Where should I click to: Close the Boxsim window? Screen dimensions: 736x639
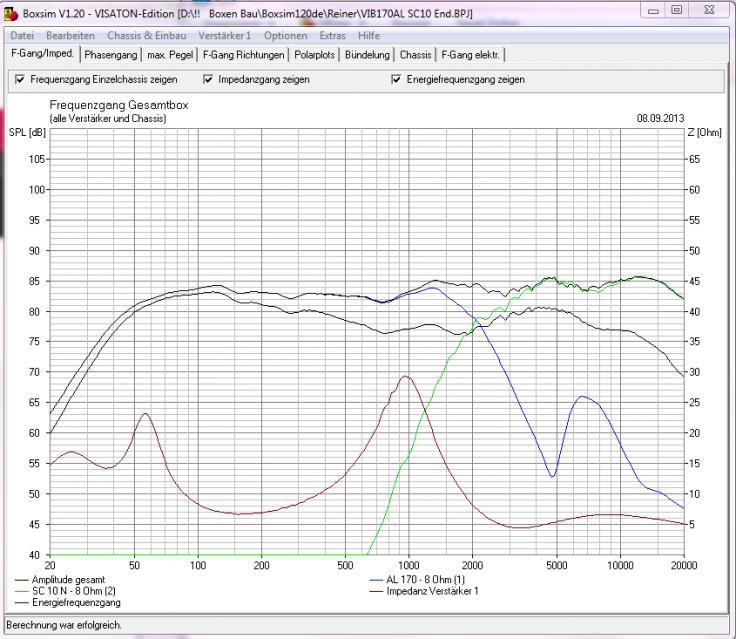(x=710, y=10)
